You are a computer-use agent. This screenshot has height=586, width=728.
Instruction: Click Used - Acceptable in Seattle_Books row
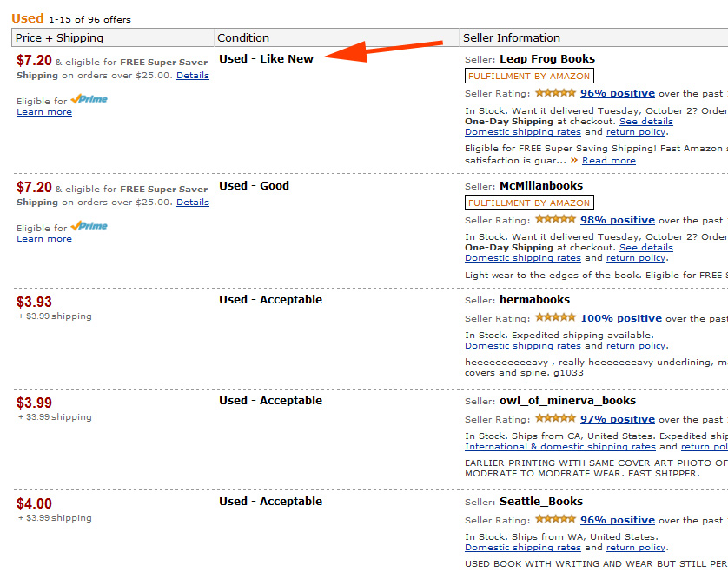coord(271,502)
